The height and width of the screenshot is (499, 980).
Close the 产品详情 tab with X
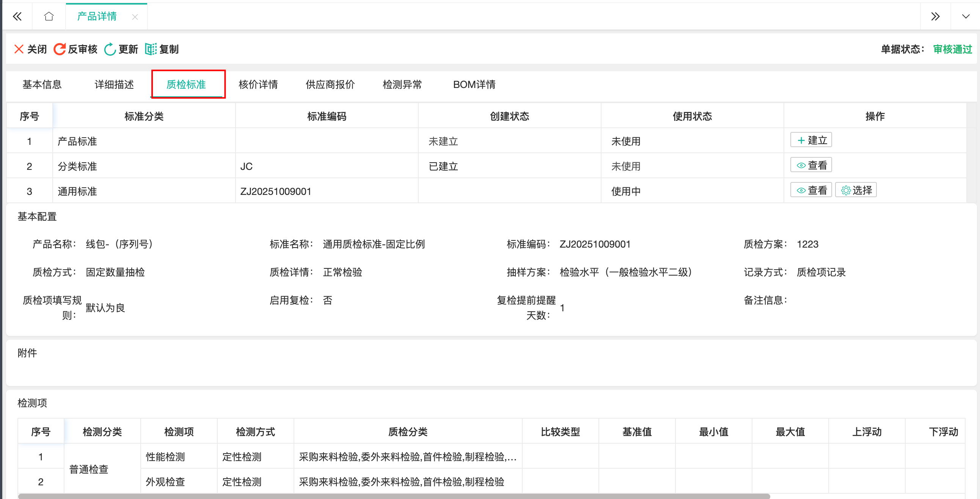click(135, 17)
